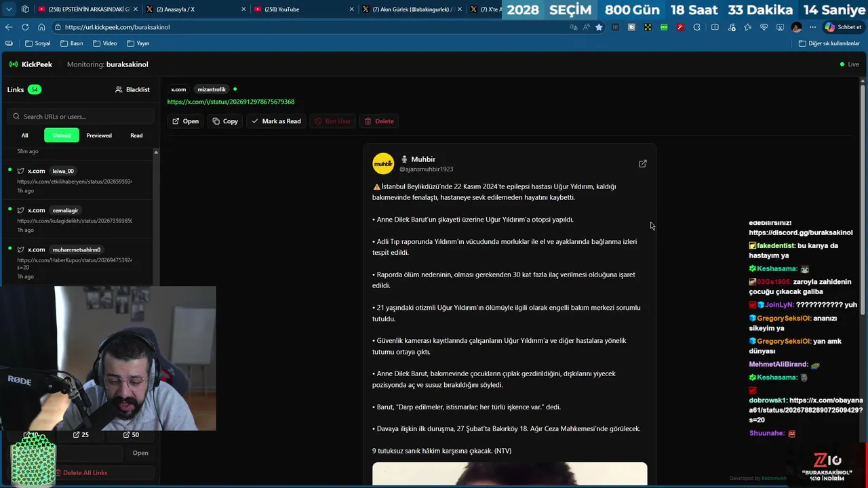The image size is (868, 488).
Task: Click the Shuunahe username in chat
Action: tap(767, 433)
